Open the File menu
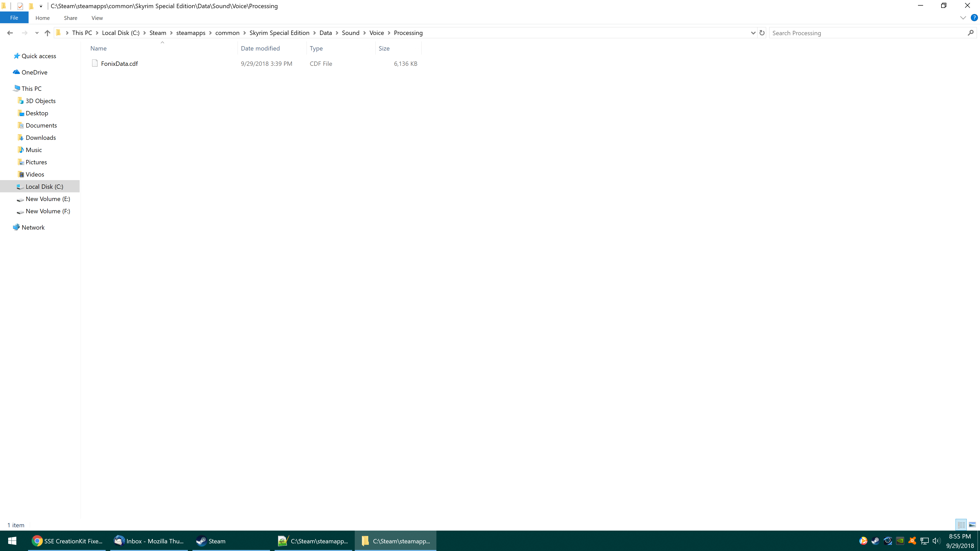Viewport: 980px width, 551px height. (14, 18)
